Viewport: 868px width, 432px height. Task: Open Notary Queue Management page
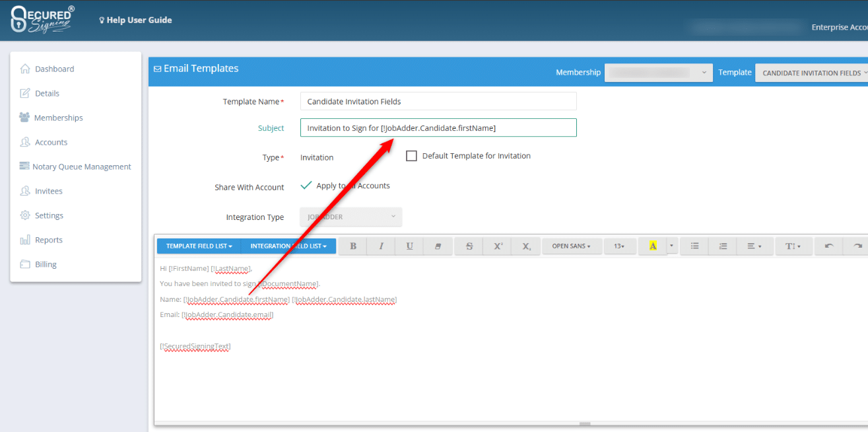coord(82,166)
